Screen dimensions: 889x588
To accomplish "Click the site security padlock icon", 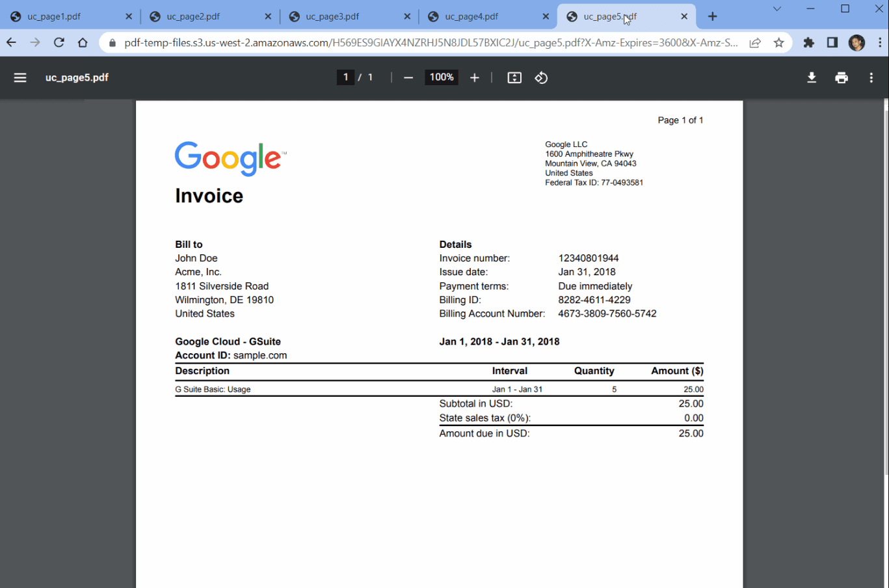I will (x=112, y=42).
